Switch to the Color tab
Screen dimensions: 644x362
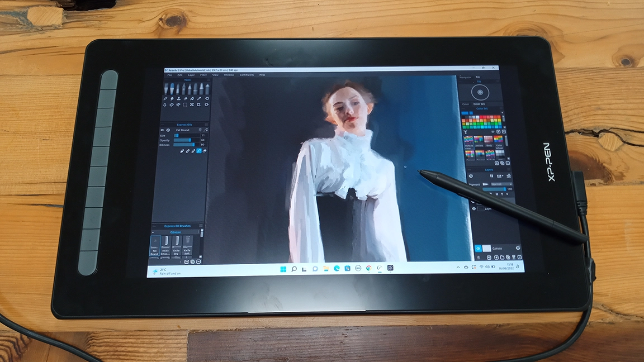[465, 104]
